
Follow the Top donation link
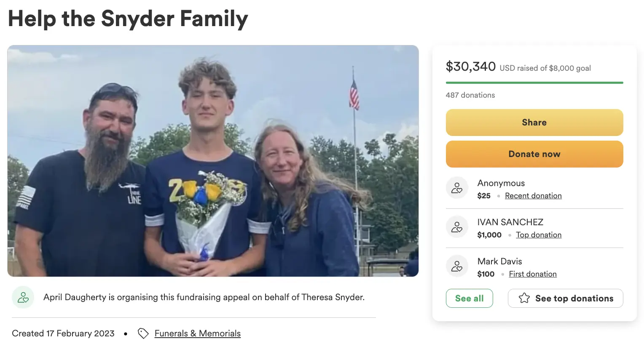539,235
